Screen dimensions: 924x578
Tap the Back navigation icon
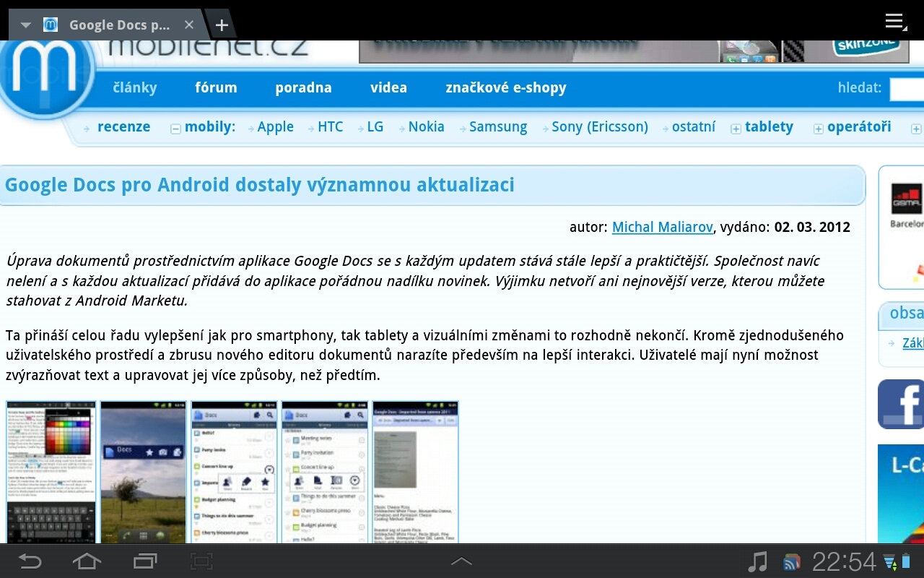[29, 561]
